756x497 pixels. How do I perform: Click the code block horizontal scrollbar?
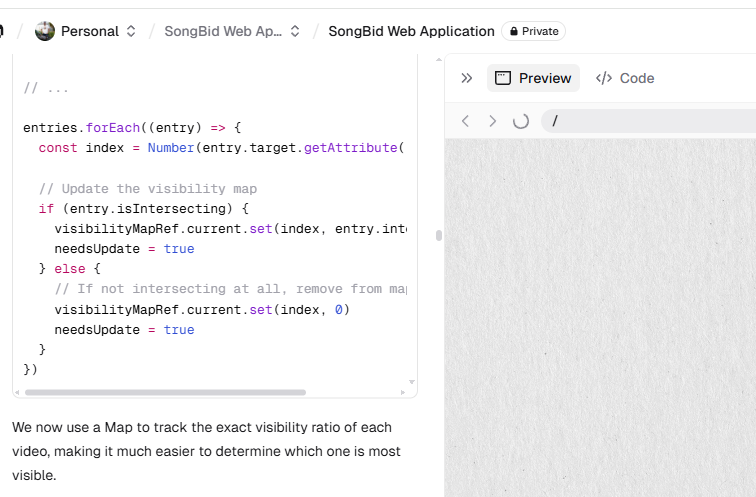pyautogui.click(x=165, y=392)
